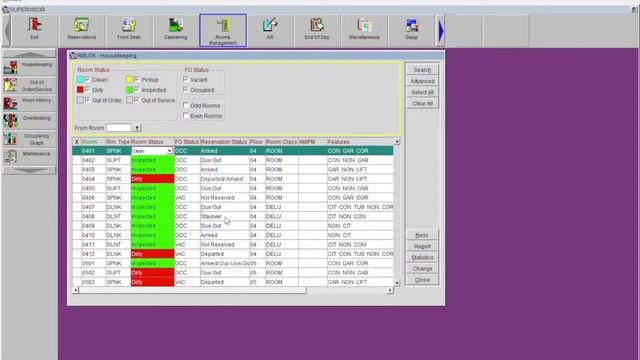Open Room History in the sidebar
Screen dimensions: 640x360
tap(29, 103)
